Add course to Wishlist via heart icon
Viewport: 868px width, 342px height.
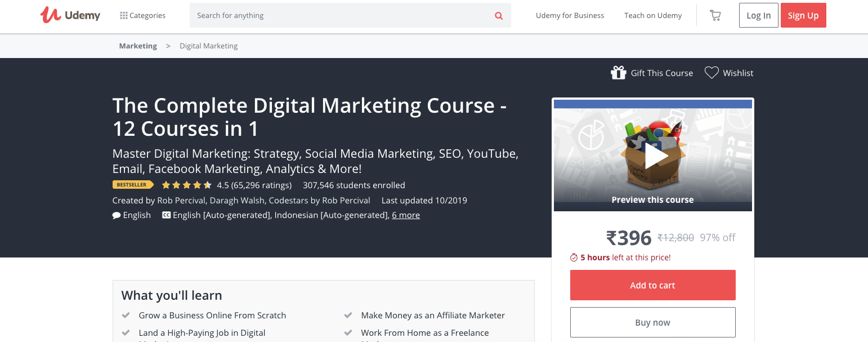(x=712, y=72)
